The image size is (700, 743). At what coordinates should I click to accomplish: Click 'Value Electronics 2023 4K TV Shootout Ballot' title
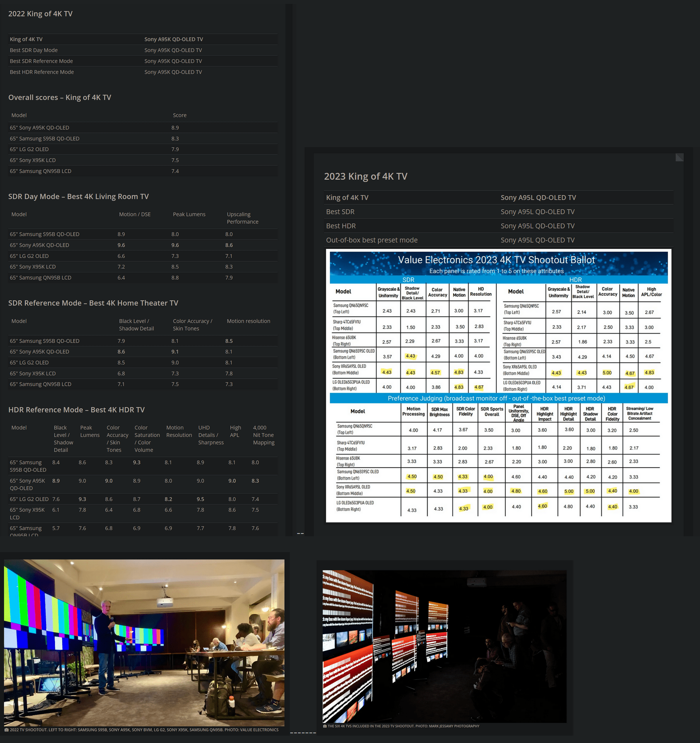click(496, 260)
